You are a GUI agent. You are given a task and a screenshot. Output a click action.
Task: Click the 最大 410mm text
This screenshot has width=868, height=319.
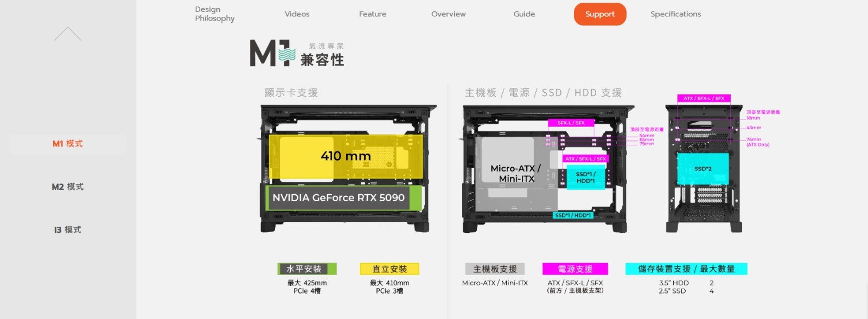coord(390,283)
